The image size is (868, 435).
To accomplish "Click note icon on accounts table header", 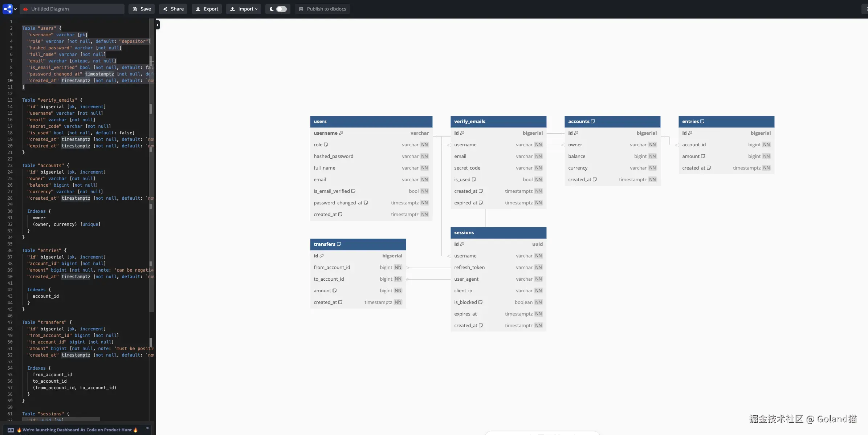I will point(593,121).
